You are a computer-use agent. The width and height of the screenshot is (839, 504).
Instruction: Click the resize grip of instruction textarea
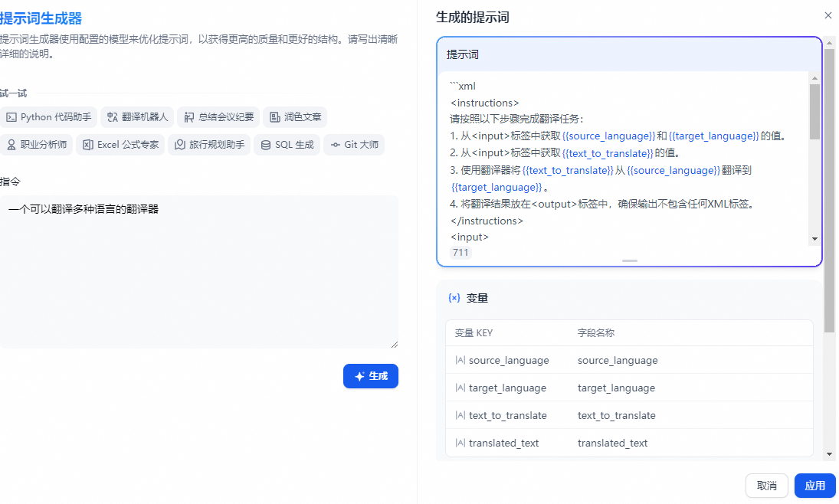[x=395, y=345]
